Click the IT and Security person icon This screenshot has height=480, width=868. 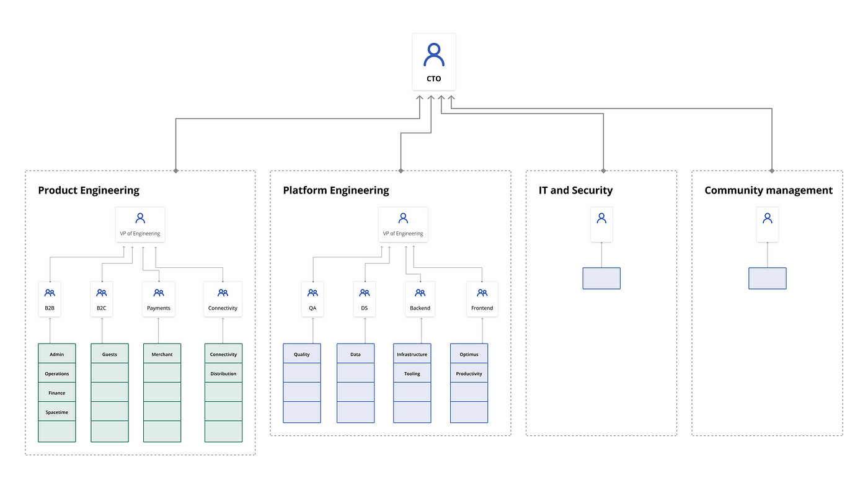pos(601,218)
